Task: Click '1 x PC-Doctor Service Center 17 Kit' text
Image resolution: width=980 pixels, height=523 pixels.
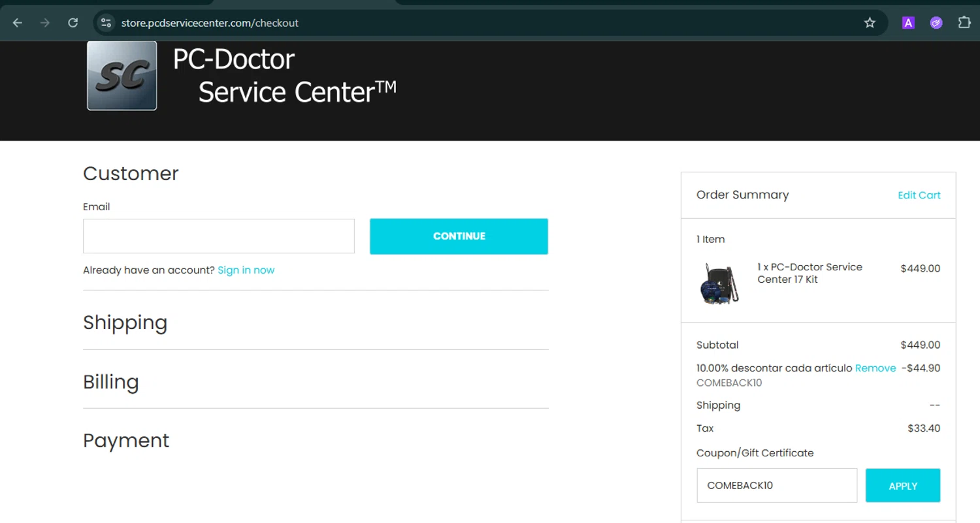Action: 809,273
